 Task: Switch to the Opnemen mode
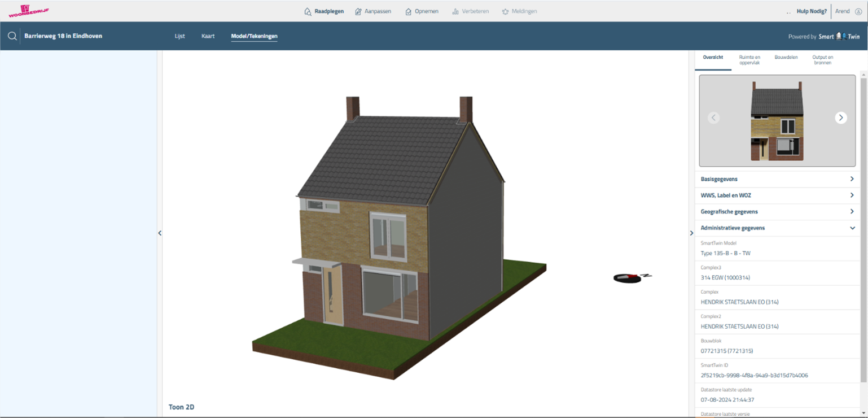click(422, 11)
